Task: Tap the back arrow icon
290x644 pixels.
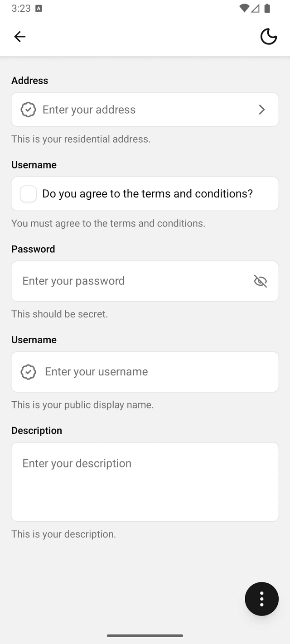Action: click(x=19, y=37)
